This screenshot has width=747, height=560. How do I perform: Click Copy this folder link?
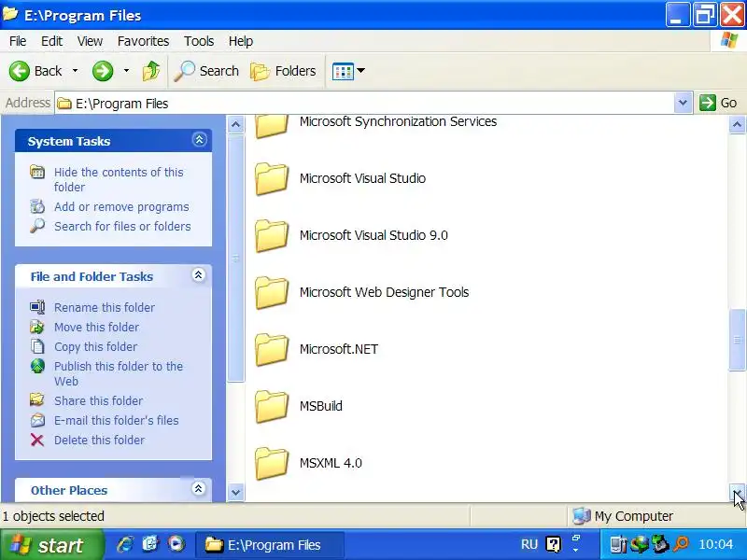click(x=96, y=346)
